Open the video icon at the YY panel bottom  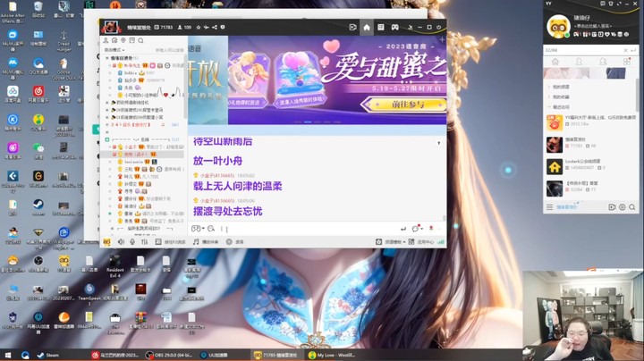pyautogui.click(x=612, y=207)
